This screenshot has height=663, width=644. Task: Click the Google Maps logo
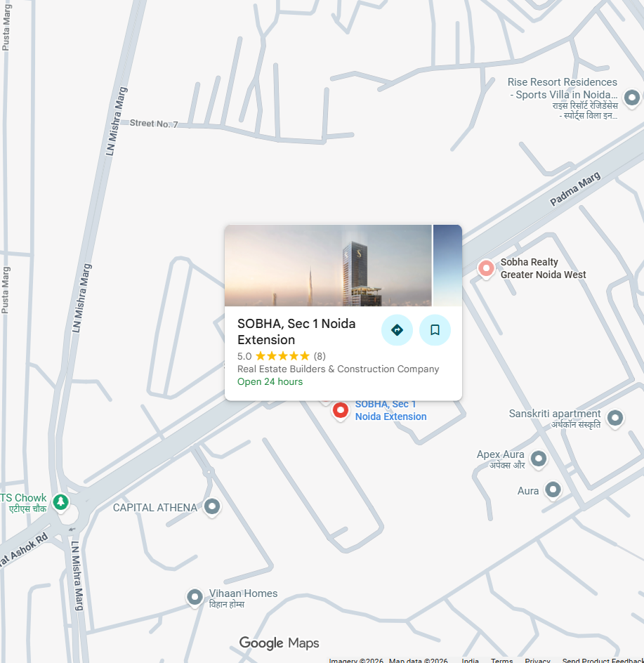(x=279, y=643)
